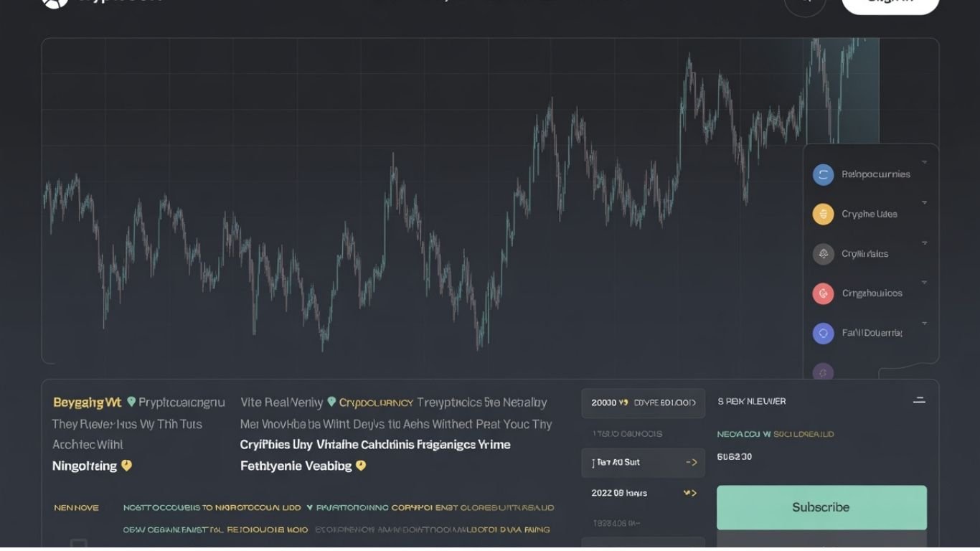This screenshot has height=551, width=980.
Task: Click the yellow badge icon after Fethlyenie Veabibg
Action: pyautogui.click(x=361, y=466)
